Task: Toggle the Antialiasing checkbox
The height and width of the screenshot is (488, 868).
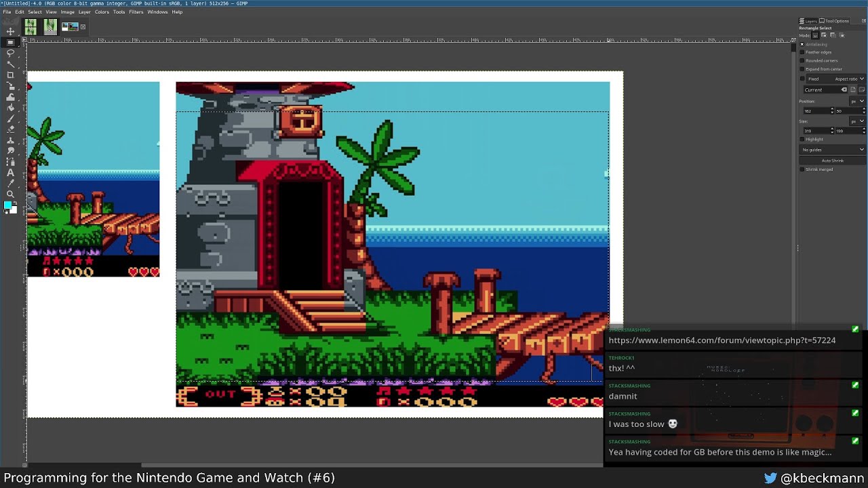Action: pyautogui.click(x=802, y=44)
